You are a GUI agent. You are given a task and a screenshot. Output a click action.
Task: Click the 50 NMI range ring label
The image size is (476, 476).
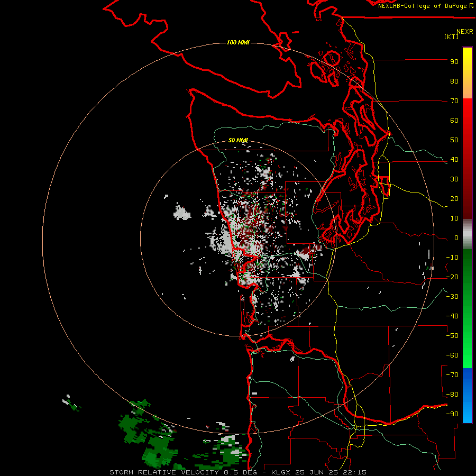pos(238,140)
